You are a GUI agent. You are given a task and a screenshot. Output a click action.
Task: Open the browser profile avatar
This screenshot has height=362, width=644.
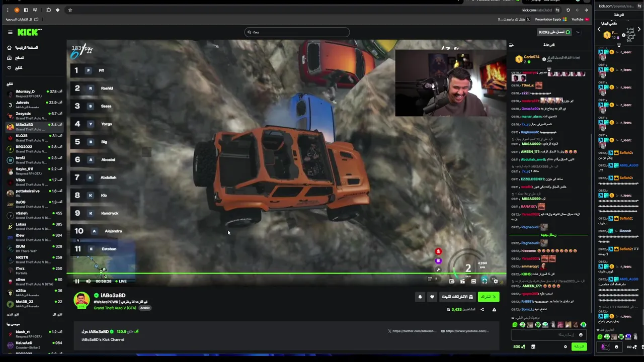[x=17, y=10]
